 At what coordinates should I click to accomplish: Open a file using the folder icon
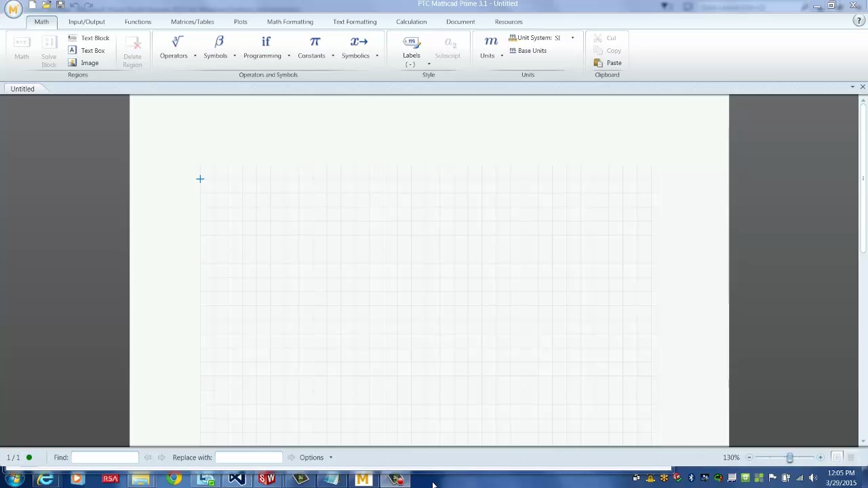pos(46,5)
